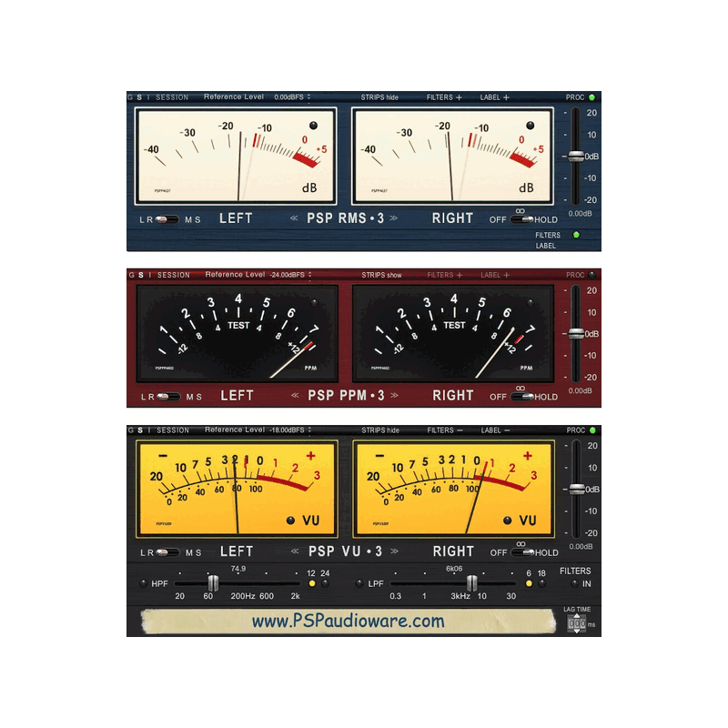Click infinity hold symbol in RMS panel

click(520, 211)
